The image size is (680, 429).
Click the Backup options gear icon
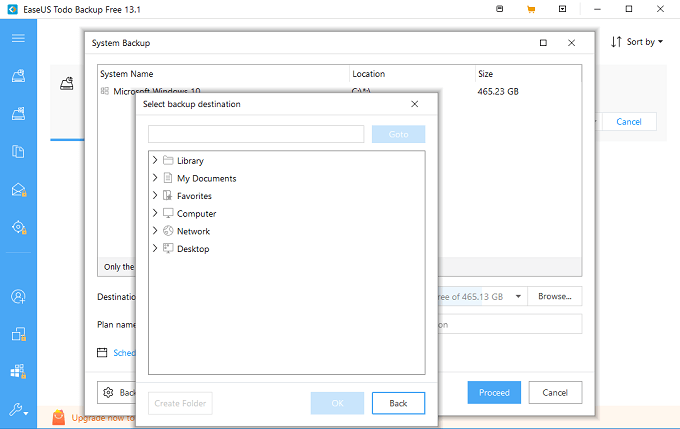coord(108,393)
